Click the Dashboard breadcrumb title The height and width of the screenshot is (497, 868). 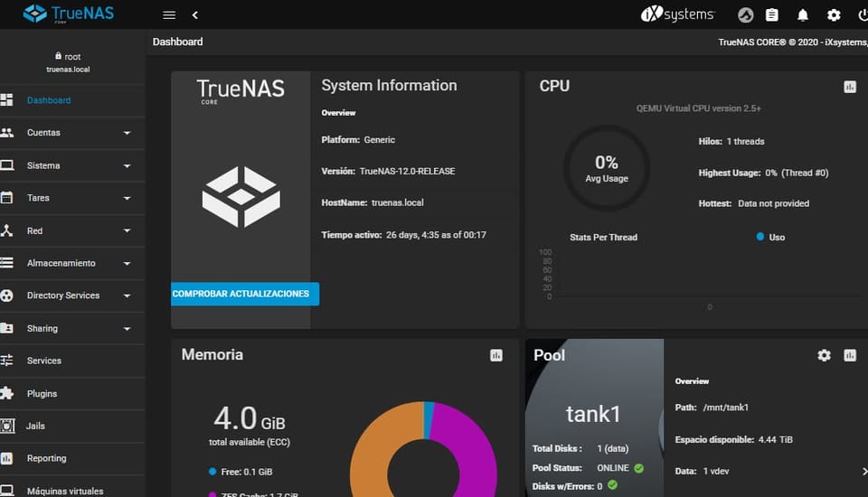point(178,42)
